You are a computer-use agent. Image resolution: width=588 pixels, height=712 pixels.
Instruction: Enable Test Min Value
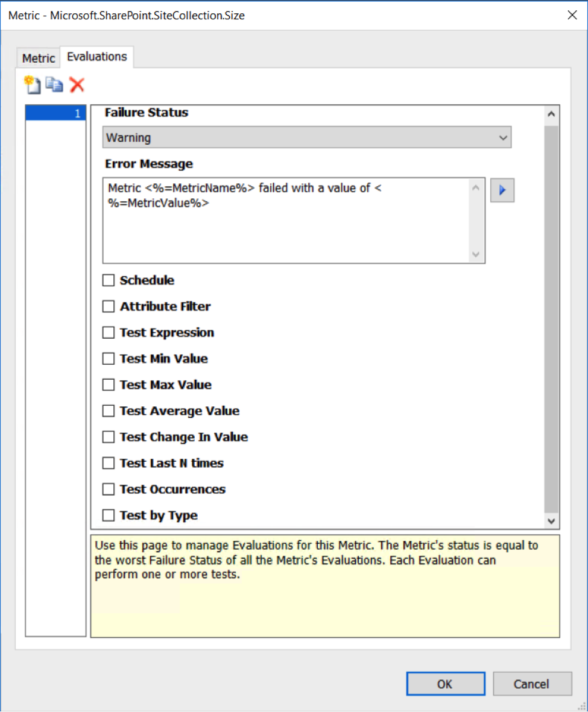click(x=108, y=359)
